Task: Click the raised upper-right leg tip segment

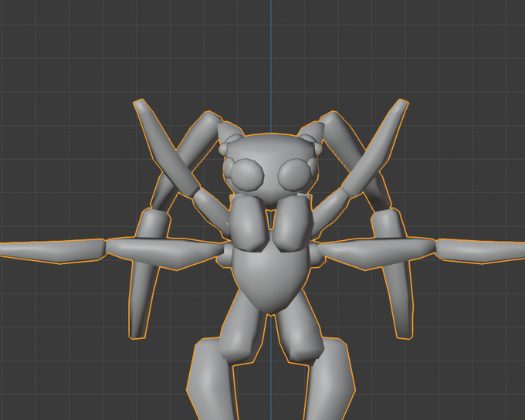Action: coord(375,147)
